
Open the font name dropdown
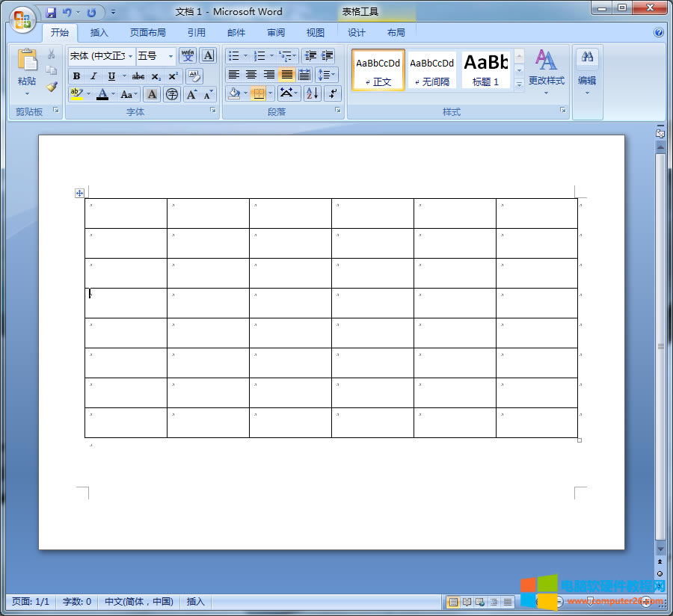[131, 55]
